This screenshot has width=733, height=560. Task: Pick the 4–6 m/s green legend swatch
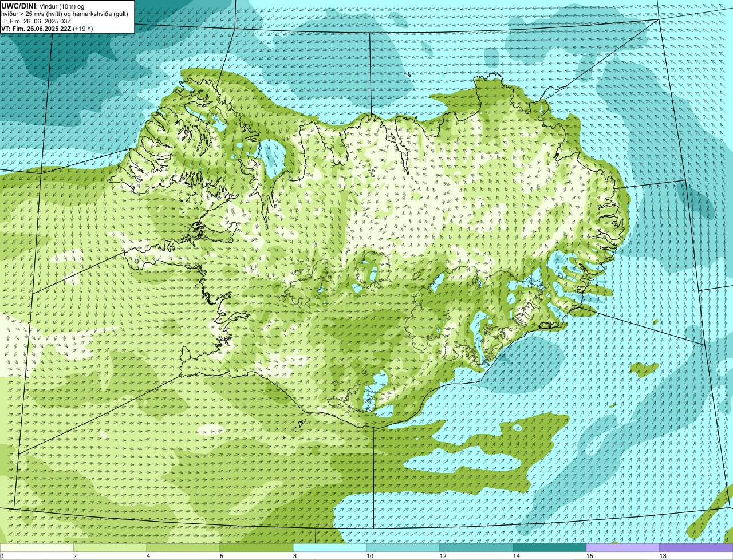click(183, 547)
